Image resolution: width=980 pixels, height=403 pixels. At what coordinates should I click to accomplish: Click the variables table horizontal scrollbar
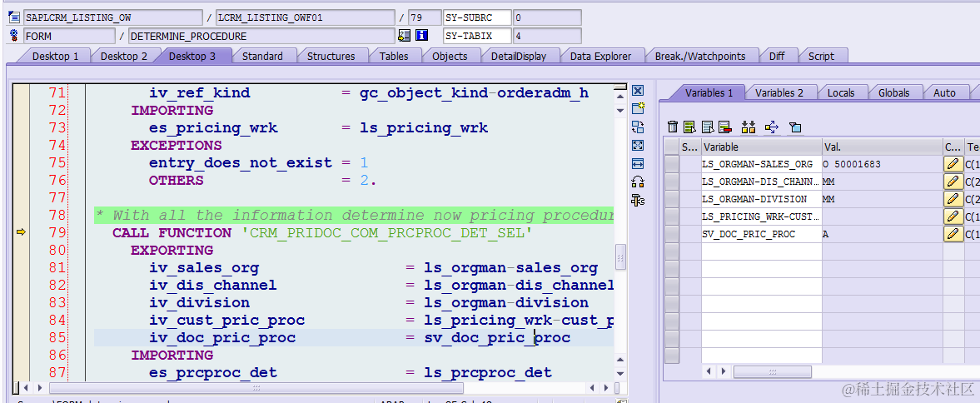coord(773,371)
